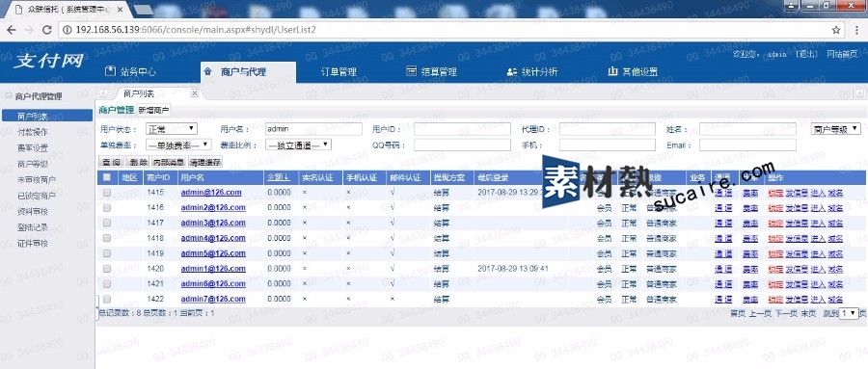The image size is (868, 369).
Task: Click 发信息 for row admin7@126.com
Action: click(797, 300)
